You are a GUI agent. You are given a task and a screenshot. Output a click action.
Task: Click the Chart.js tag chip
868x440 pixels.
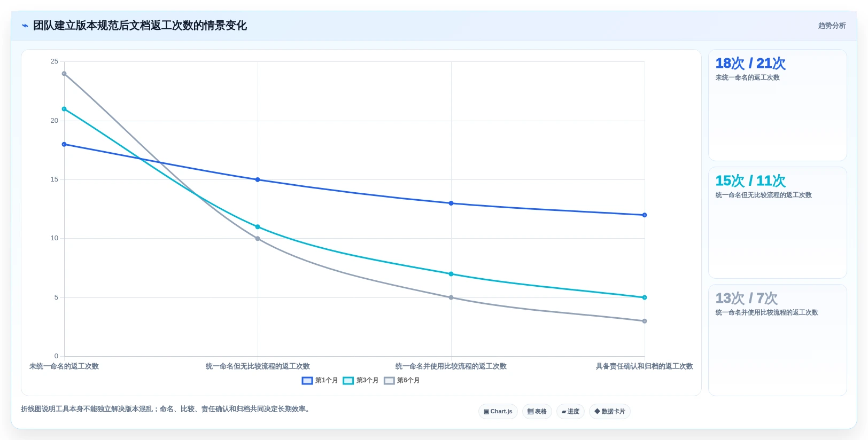pos(498,412)
